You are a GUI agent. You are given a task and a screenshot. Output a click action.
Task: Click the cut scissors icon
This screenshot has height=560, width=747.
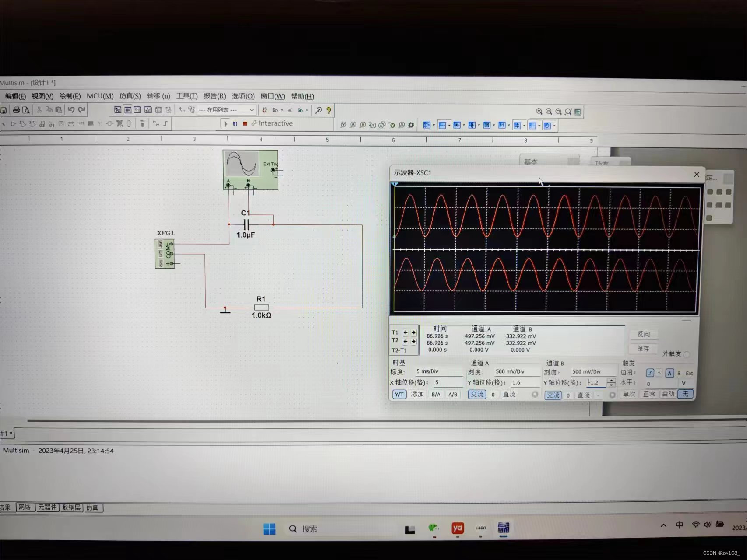39,110
